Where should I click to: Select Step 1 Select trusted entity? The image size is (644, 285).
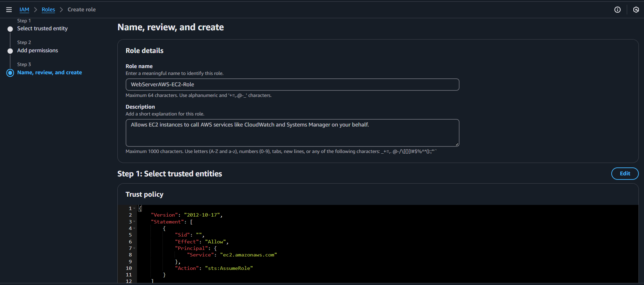pyautogui.click(x=42, y=29)
